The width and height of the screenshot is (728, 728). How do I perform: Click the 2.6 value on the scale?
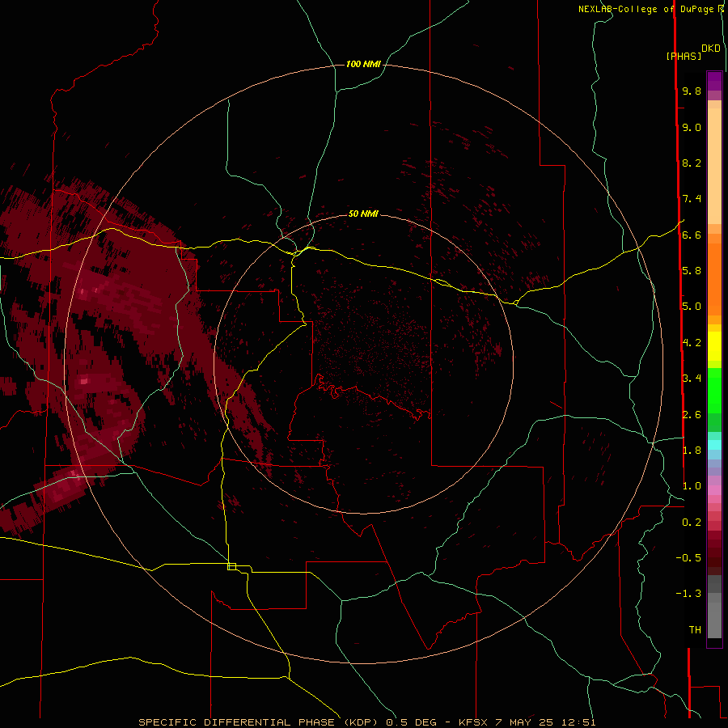(x=692, y=414)
